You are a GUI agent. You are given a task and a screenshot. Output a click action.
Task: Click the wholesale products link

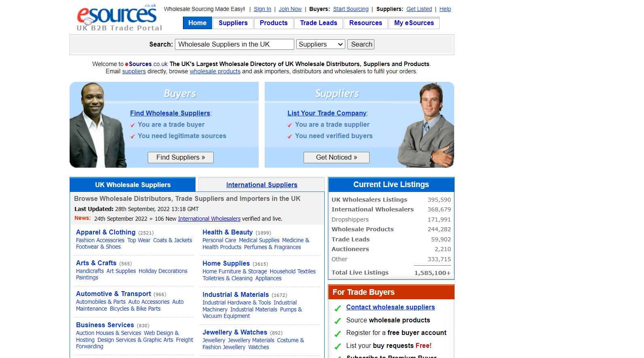tap(215, 71)
